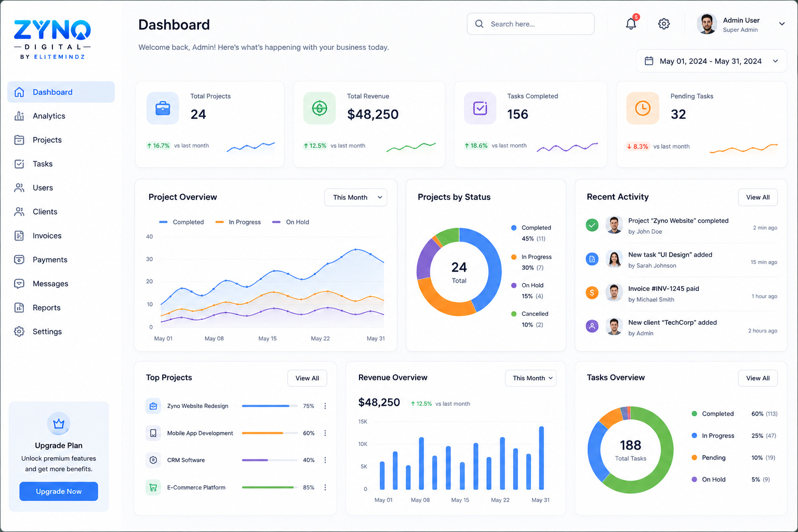This screenshot has height=532, width=798.
Task: Click the Pending Tasks clock icon
Action: pyautogui.click(x=643, y=108)
